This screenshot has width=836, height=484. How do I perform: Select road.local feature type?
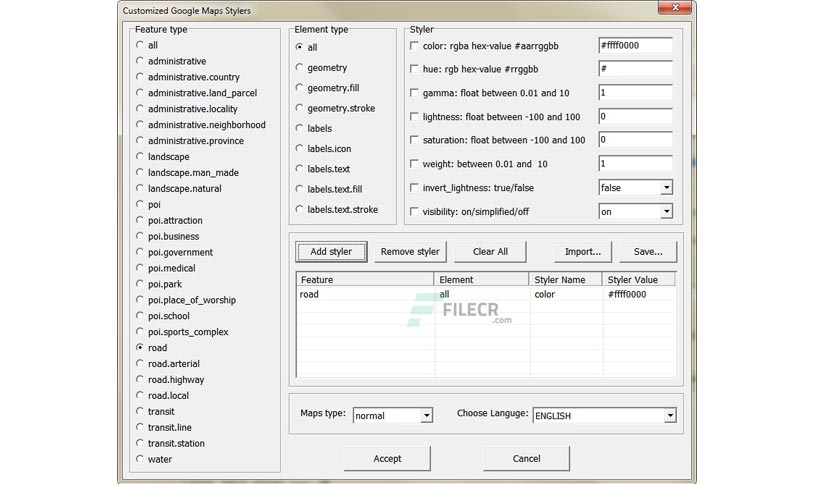tap(140, 395)
